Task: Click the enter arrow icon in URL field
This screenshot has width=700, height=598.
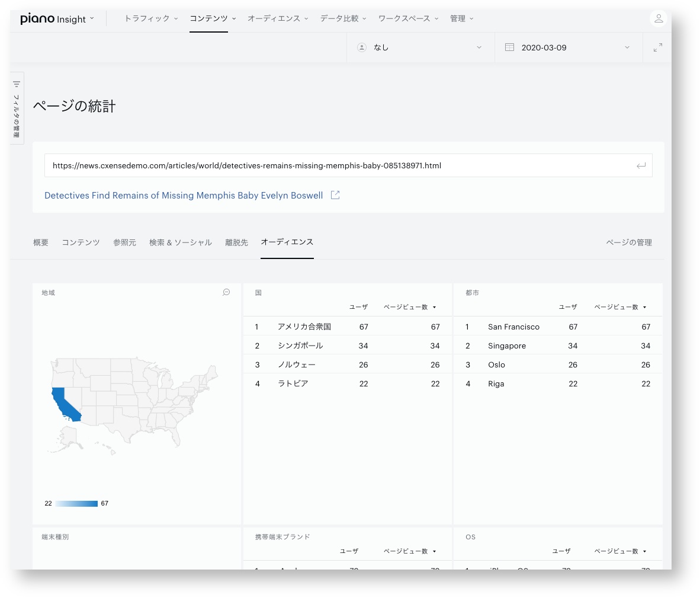Action: 641,166
